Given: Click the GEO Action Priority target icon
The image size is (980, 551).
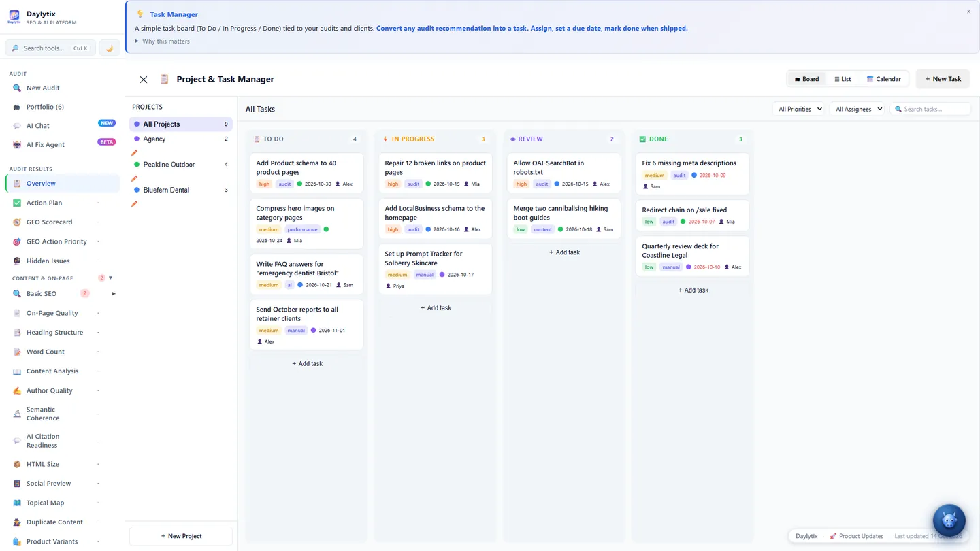Looking at the screenshot, I should coord(17,241).
